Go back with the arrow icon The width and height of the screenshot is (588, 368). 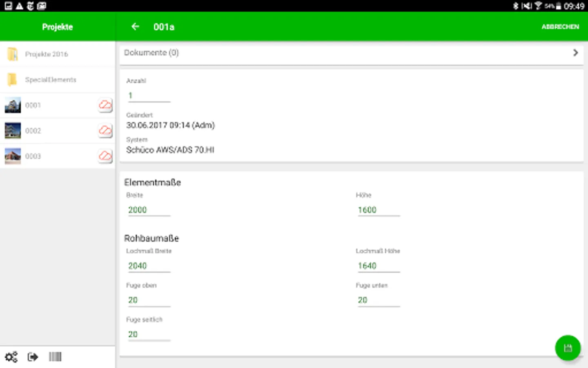[135, 27]
